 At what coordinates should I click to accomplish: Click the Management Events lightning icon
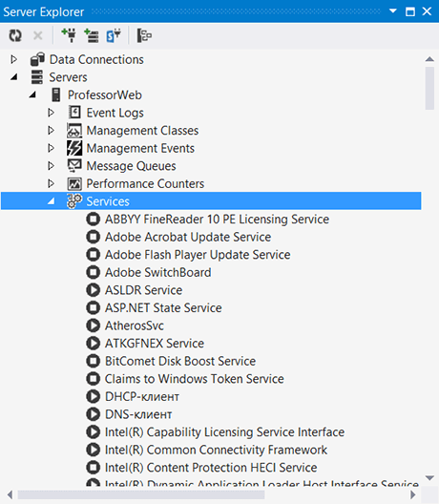pos(74,148)
